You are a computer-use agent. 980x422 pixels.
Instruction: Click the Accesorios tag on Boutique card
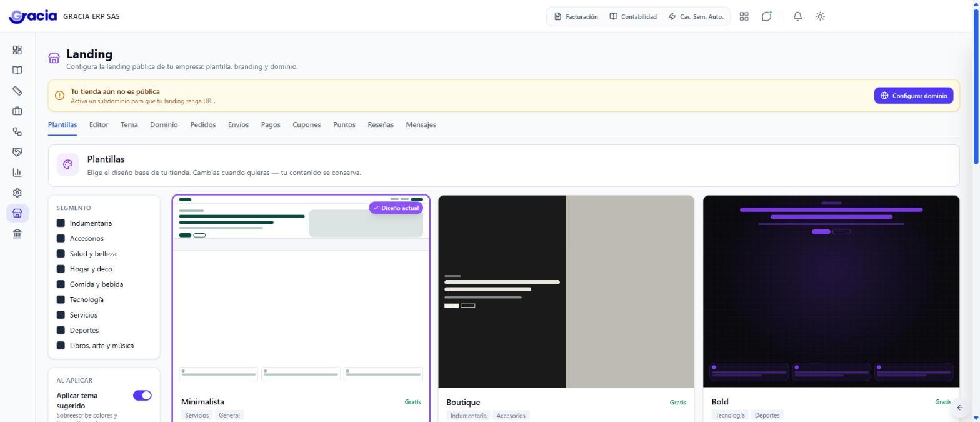pyautogui.click(x=511, y=416)
